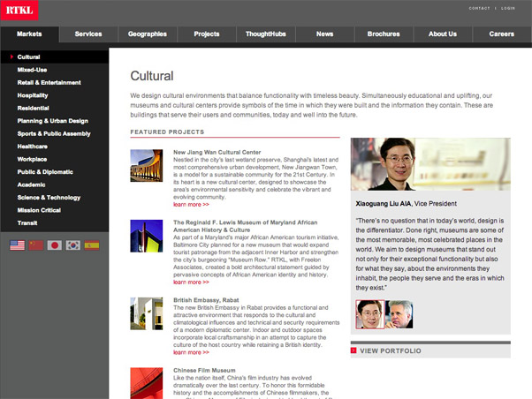Open the Geographies menu tab
This screenshot has width=532, height=399.
click(x=148, y=34)
